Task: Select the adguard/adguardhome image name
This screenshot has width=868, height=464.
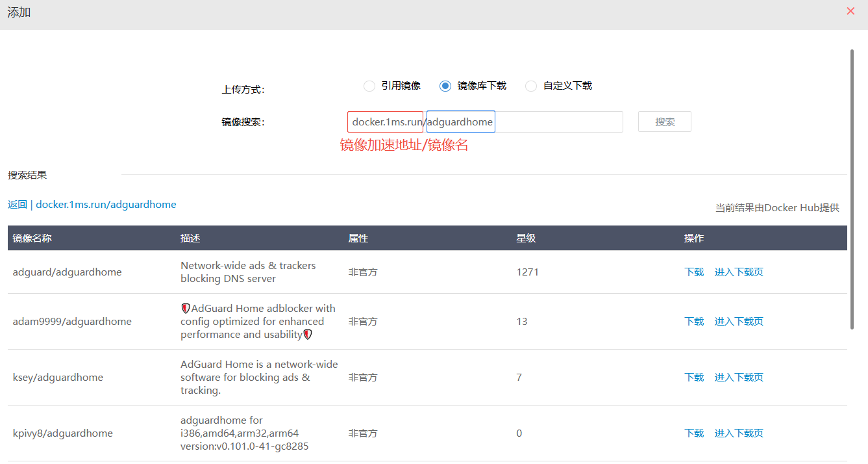Action: click(67, 272)
